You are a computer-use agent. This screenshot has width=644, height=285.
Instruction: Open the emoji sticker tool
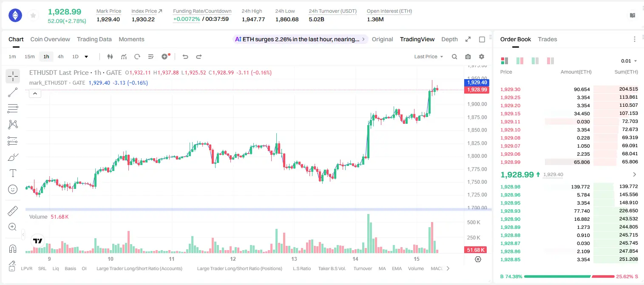point(13,189)
